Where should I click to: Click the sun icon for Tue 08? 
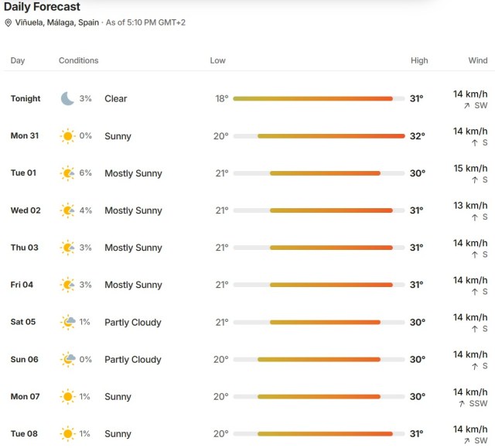point(67,434)
